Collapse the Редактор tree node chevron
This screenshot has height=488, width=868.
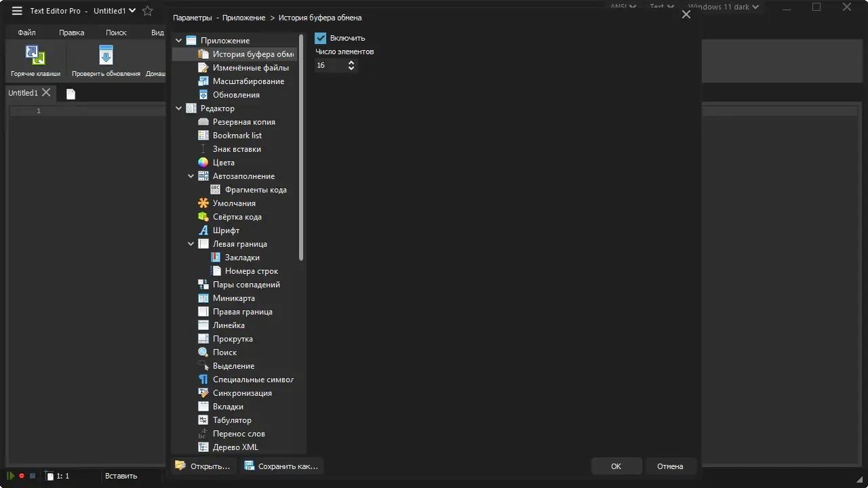[179, 108]
